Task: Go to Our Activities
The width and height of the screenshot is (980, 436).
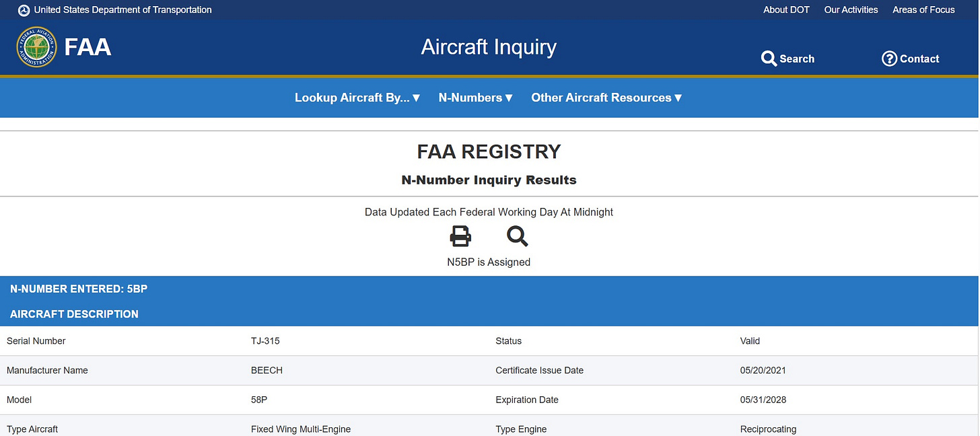Action: (x=851, y=10)
